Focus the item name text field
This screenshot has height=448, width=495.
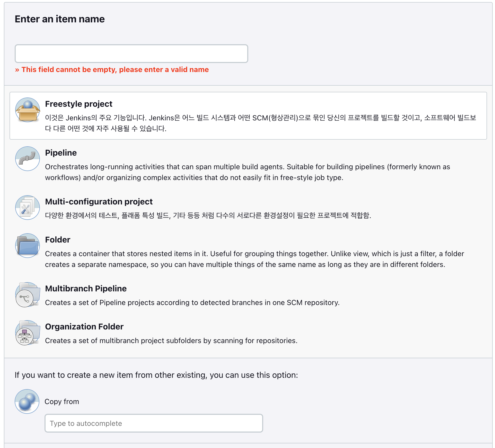(x=131, y=54)
